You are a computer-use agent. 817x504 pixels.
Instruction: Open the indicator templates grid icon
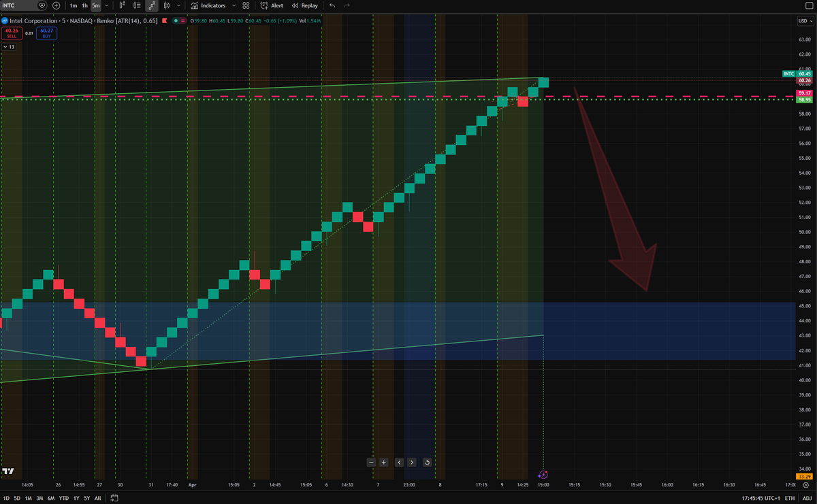pyautogui.click(x=246, y=5)
